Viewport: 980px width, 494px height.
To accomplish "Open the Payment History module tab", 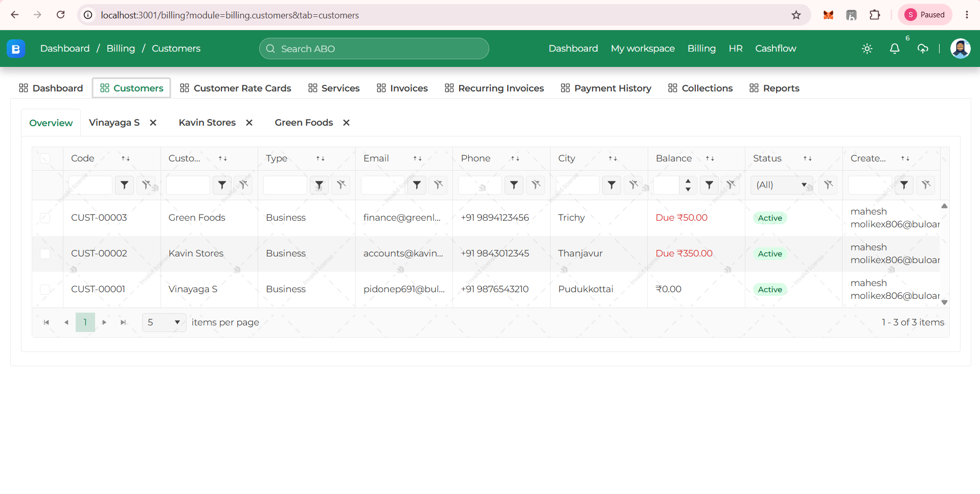I will tap(606, 88).
